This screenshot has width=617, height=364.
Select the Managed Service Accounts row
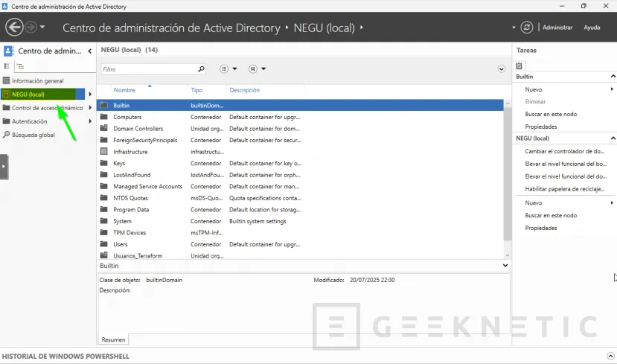coord(300,186)
